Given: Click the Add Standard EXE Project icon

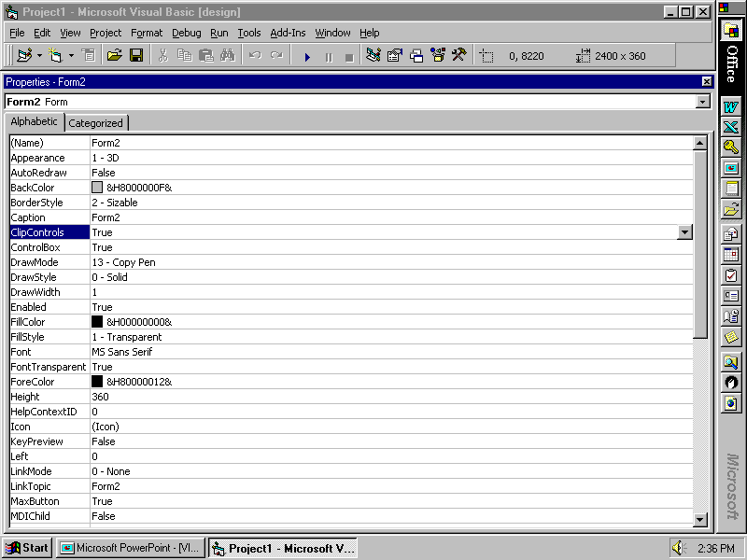Looking at the screenshot, I should tap(24, 55).
